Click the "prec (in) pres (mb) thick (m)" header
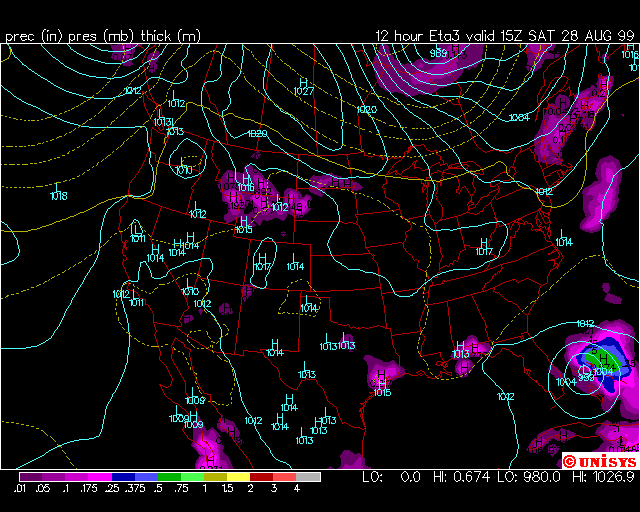640x512 pixels. (102, 36)
